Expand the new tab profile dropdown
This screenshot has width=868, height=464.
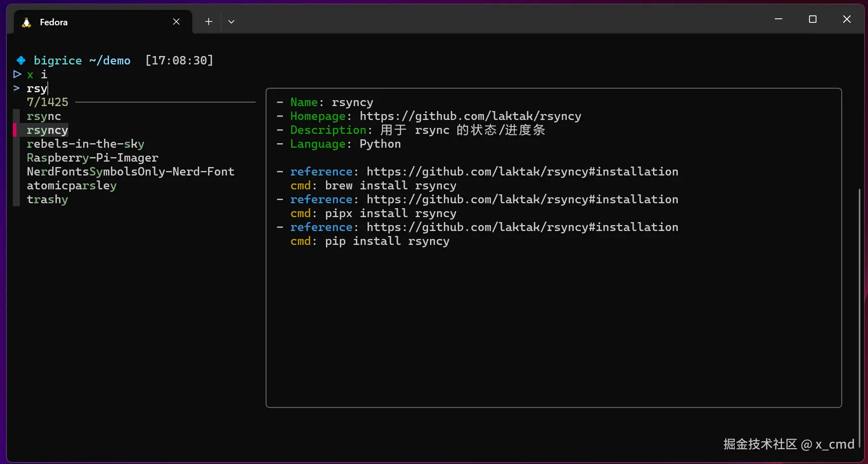tap(231, 22)
